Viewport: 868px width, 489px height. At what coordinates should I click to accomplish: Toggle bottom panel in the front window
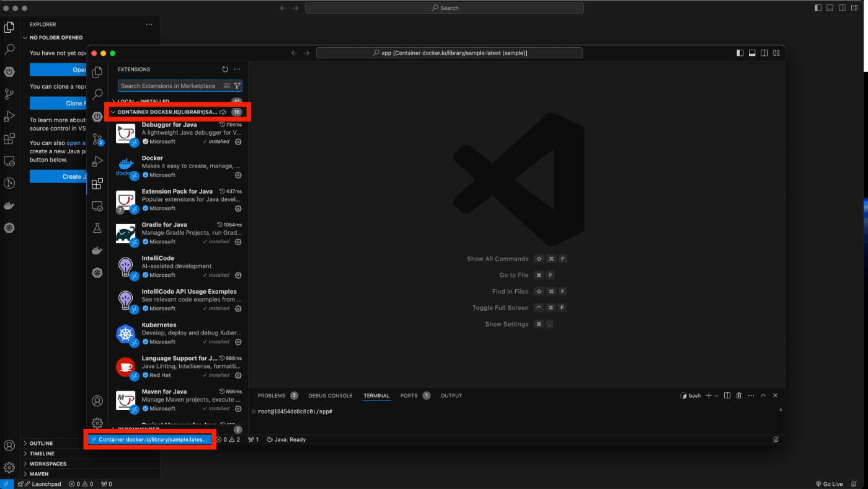pos(752,53)
